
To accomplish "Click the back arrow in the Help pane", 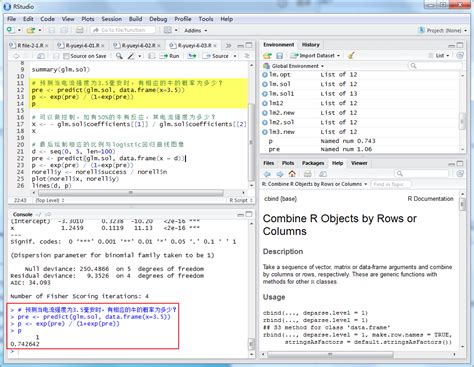I will pos(267,174).
